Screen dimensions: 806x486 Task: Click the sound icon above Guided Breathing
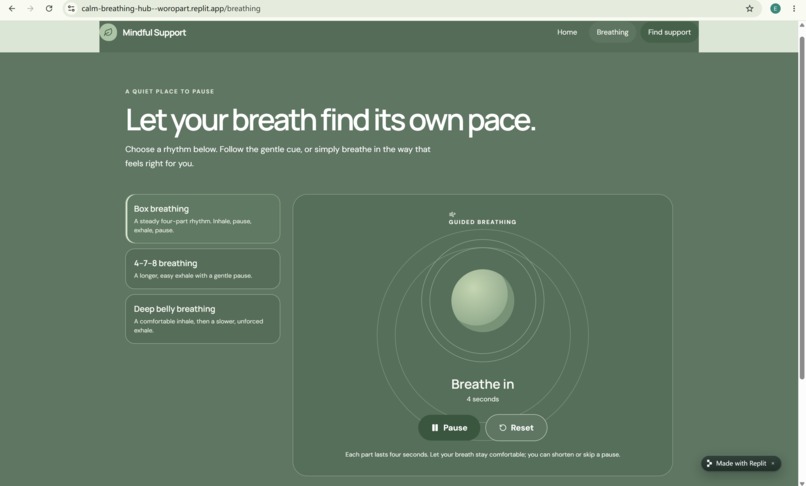[452, 214]
